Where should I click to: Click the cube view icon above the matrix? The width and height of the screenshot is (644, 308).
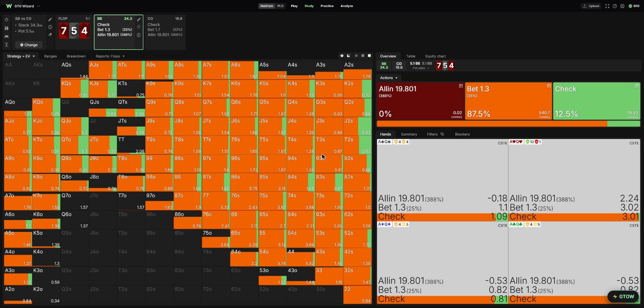tap(342, 56)
